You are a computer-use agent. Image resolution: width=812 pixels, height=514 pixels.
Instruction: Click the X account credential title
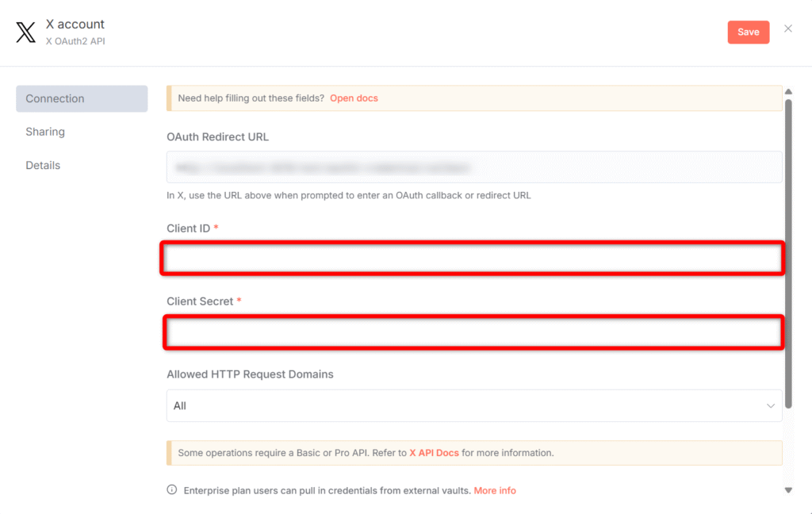[x=75, y=25]
